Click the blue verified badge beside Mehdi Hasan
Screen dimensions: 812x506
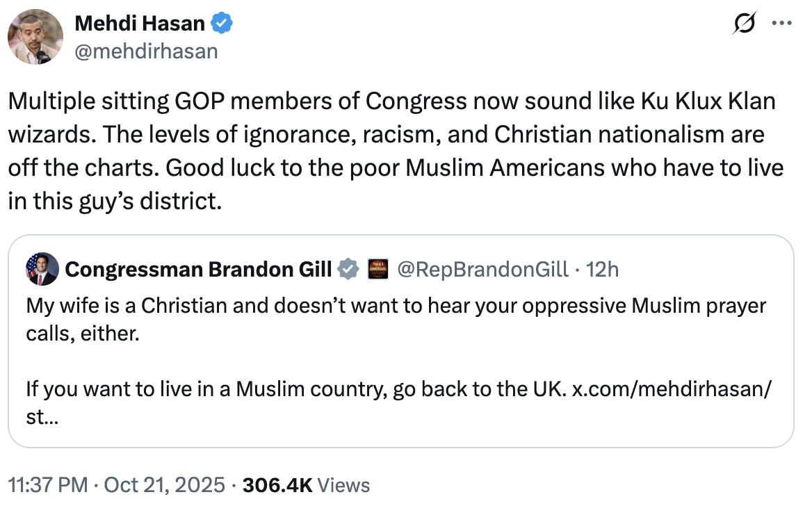click(222, 24)
